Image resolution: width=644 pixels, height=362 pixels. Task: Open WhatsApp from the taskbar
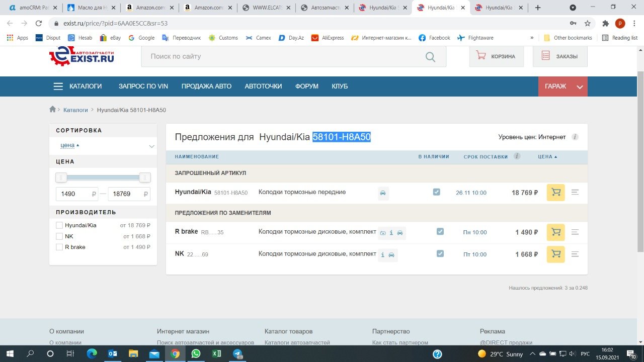[196, 353]
